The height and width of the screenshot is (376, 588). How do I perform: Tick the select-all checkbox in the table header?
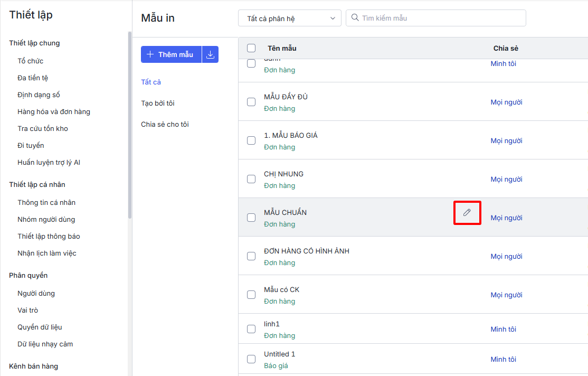pyautogui.click(x=251, y=48)
